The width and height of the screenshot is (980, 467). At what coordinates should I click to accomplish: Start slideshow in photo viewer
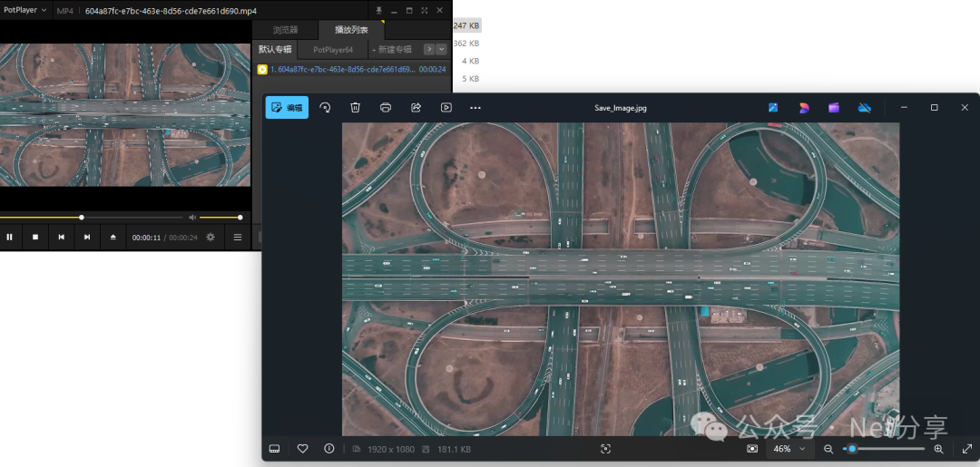pyautogui.click(x=446, y=108)
